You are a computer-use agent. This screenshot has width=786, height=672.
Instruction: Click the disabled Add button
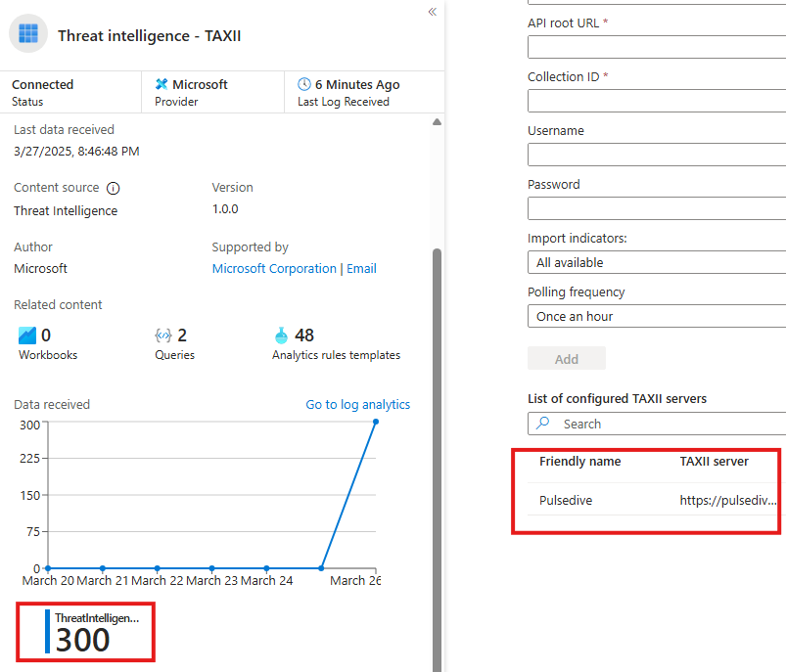click(x=567, y=359)
